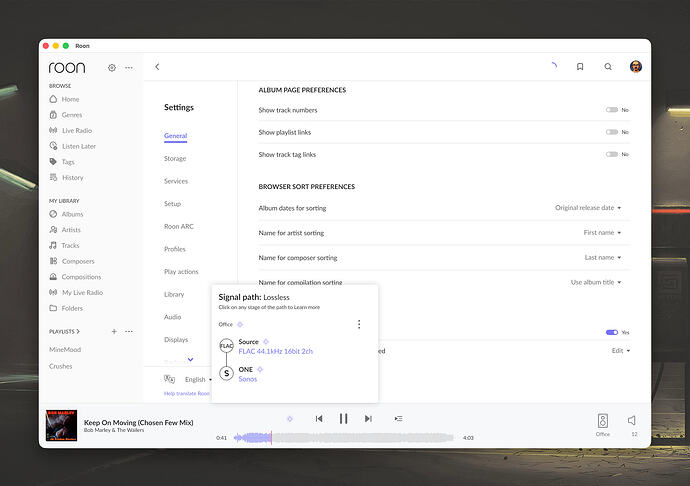Open the Crushes playlist
Screen dimensions: 690x486
coord(61,366)
